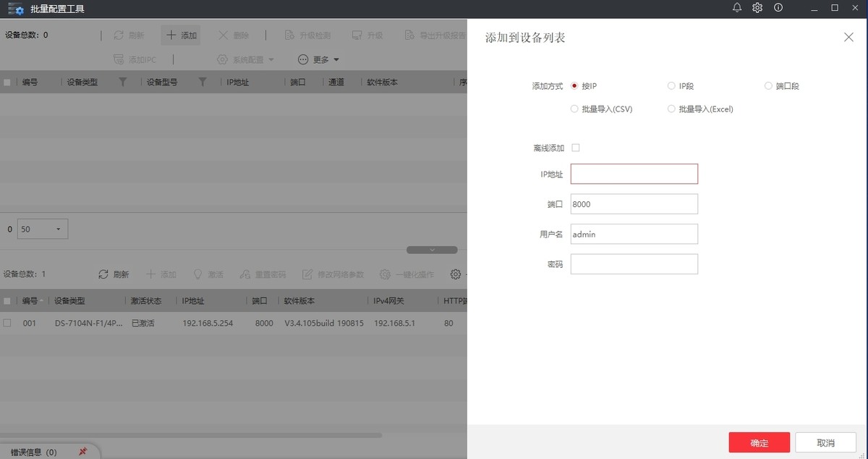Screen dimensions: 868x459
Task: Select the IP段 radio button
Action: pyautogui.click(x=671, y=85)
